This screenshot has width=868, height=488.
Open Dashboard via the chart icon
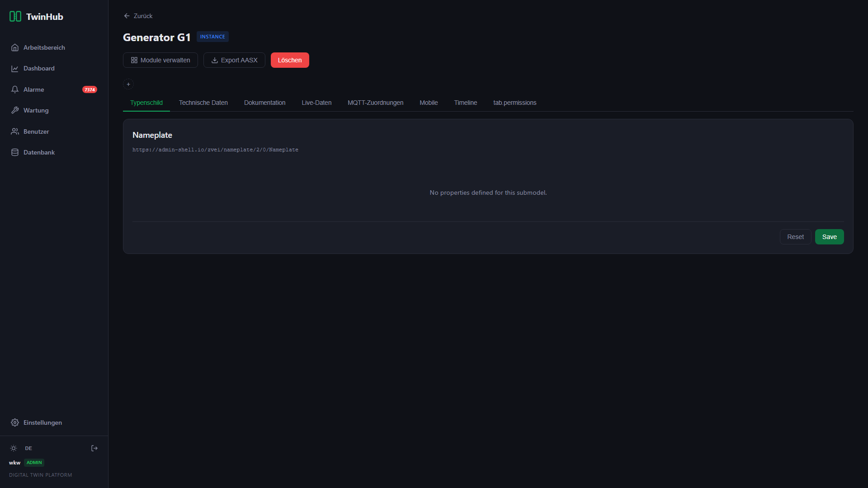15,69
